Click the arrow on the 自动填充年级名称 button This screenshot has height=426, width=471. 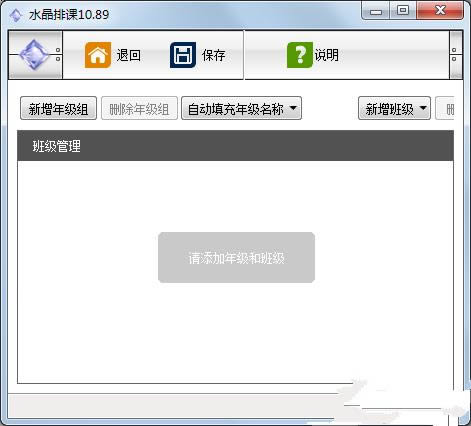pyautogui.click(x=293, y=108)
